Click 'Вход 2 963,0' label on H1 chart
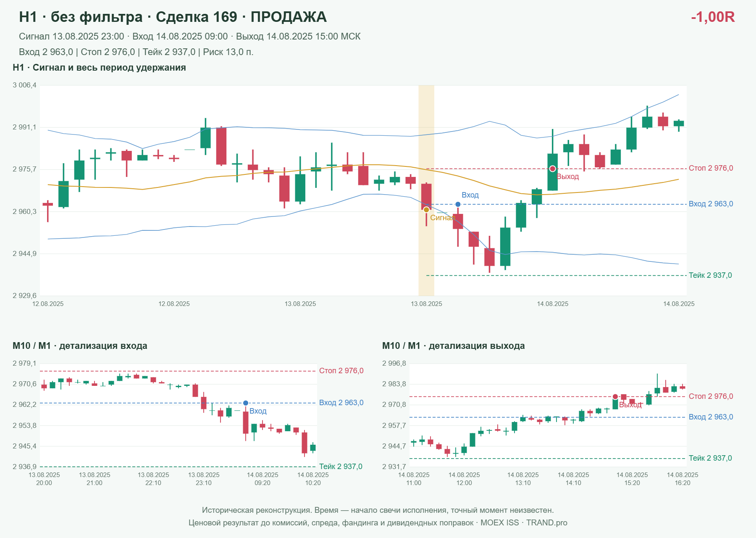This screenshot has width=756, height=538. [x=711, y=204]
